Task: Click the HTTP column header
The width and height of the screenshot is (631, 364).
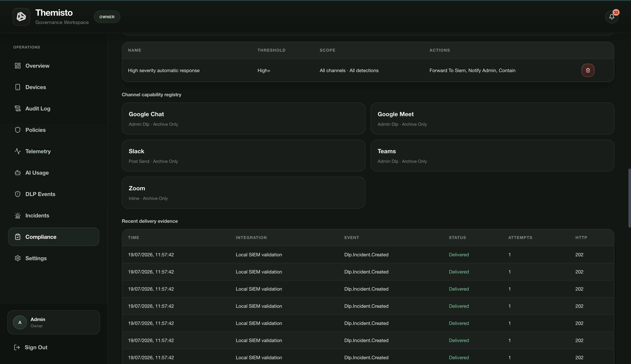Action: [581, 238]
